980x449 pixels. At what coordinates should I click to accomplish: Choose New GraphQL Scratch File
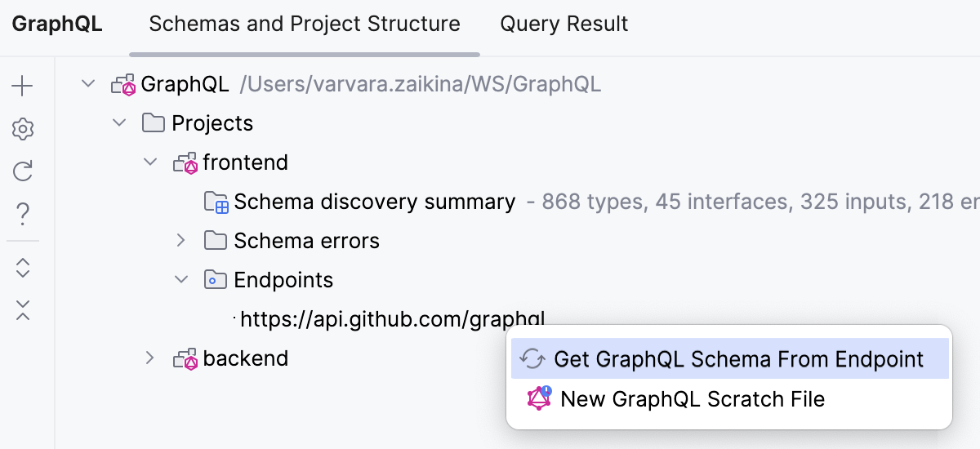pyautogui.click(x=693, y=399)
